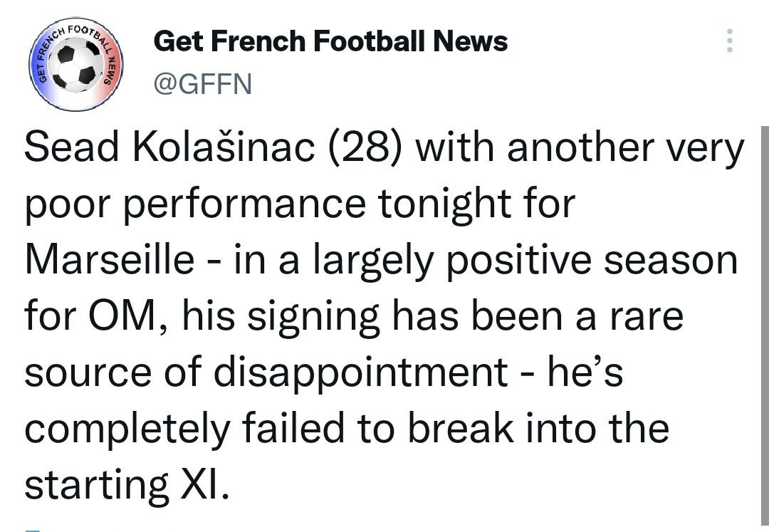The width and height of the screenshot is (769, 532).
Task: Click the Get French Football News avatar
Action: (76, 62)
